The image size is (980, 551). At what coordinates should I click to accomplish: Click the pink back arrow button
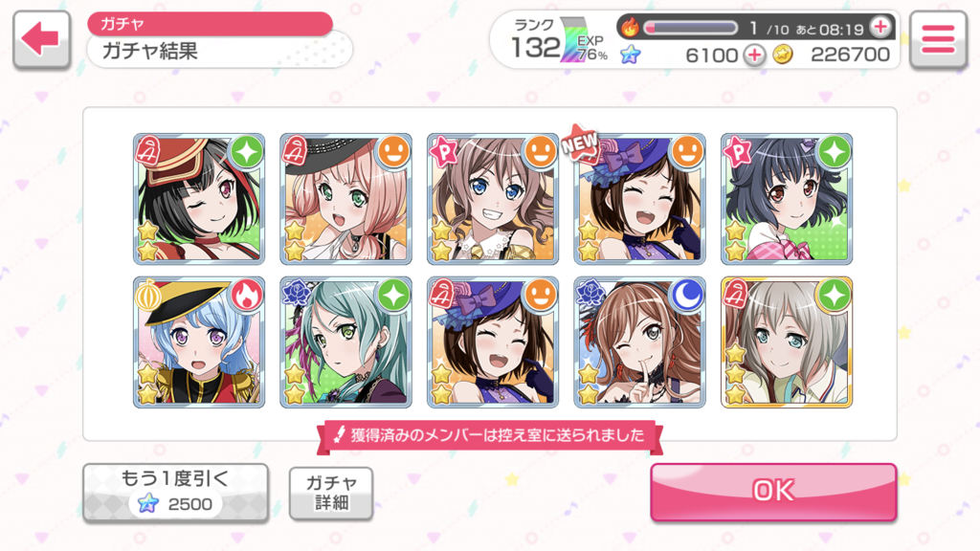click(41, 39)
